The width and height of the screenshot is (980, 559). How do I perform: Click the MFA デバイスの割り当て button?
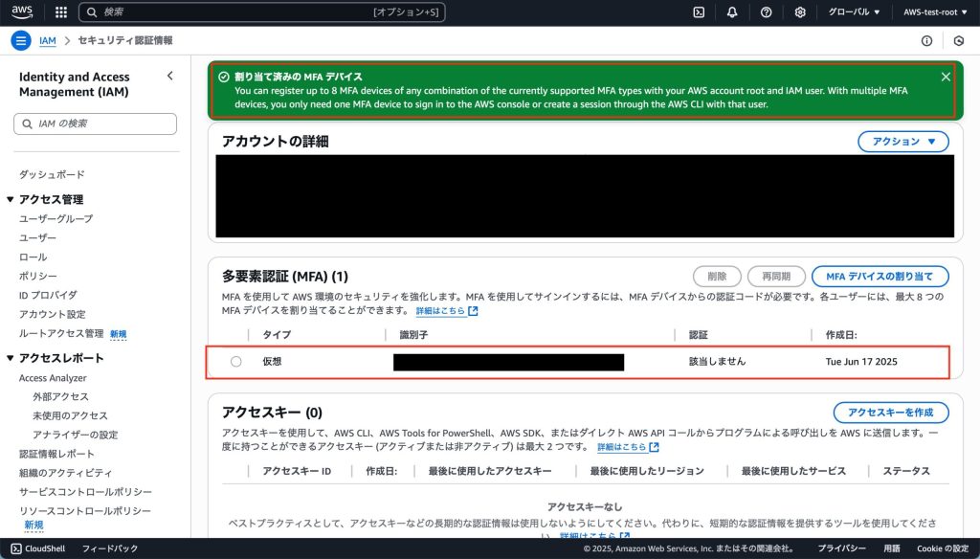[880, 277]
